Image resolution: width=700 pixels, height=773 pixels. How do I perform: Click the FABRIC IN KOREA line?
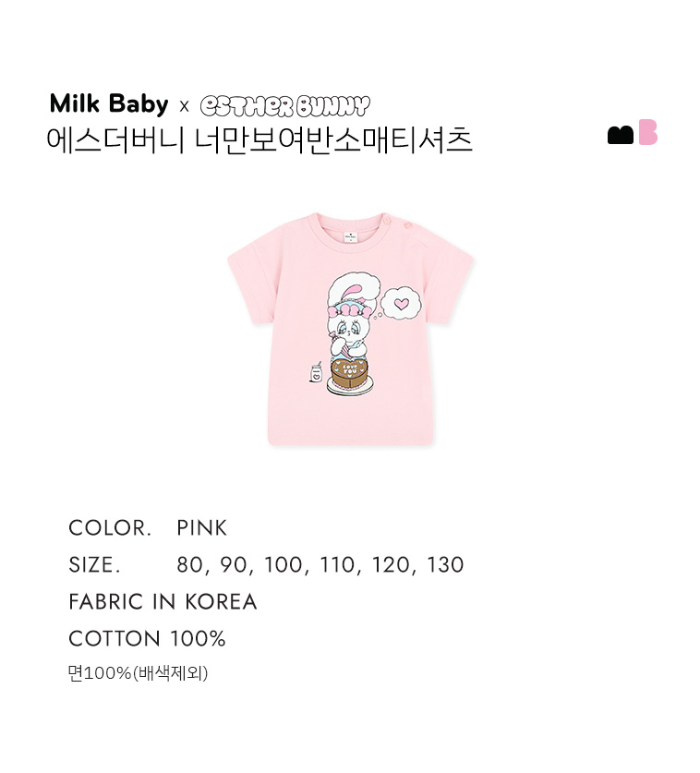(x=163, y=602)
